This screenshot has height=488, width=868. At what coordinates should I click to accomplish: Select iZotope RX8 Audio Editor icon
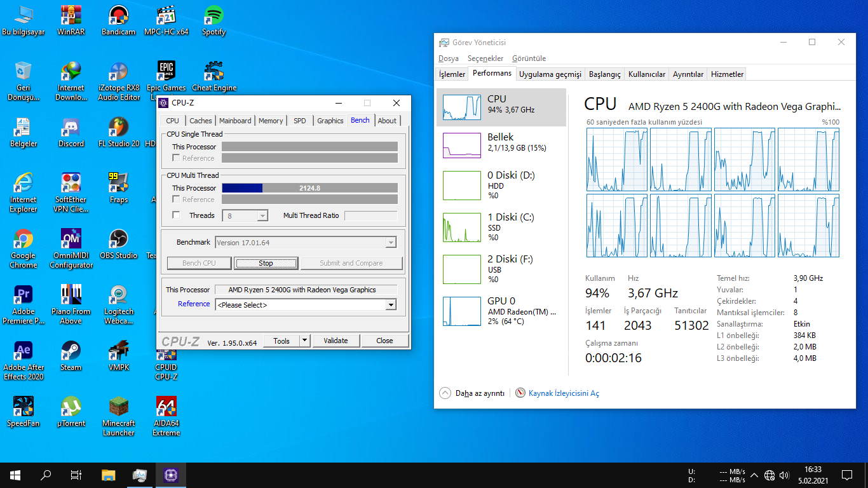(x=118, y=81)
